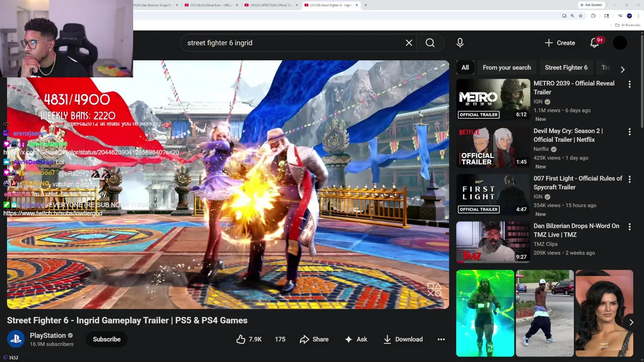Share the Ingrid gameplay trailer
Image resolution: width=644 pixels, height=362 pixels.
tap(314, 339)
